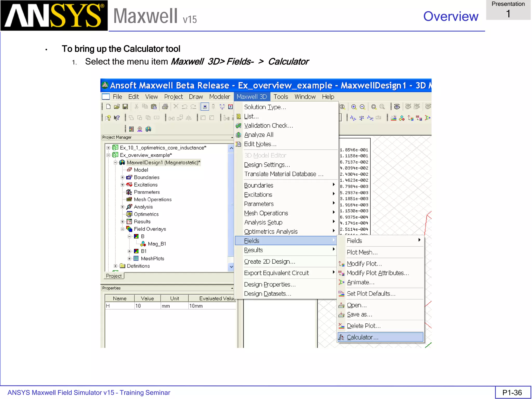Expand the MeshPlots tree node
532x399 pixels.
tap(129, 259)
